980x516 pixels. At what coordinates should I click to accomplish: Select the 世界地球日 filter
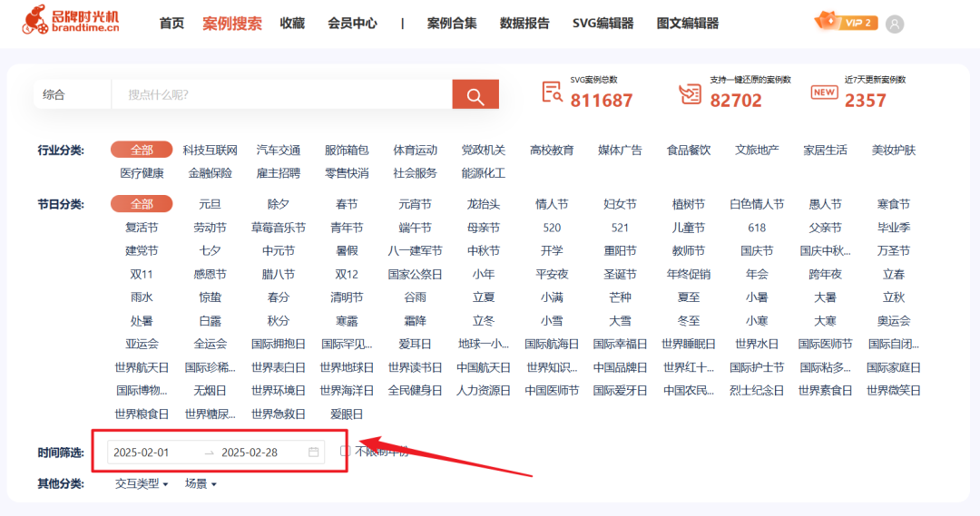(347, 367)
